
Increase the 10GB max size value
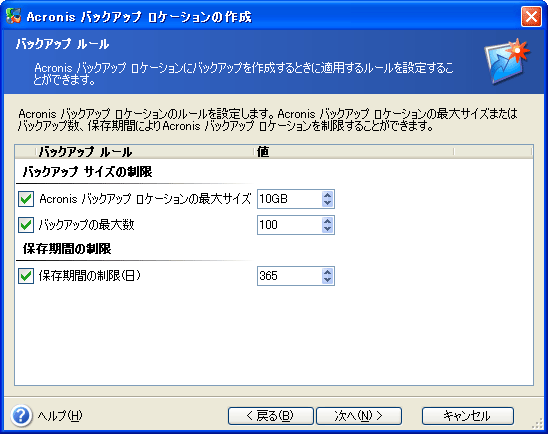click(327, 195)
